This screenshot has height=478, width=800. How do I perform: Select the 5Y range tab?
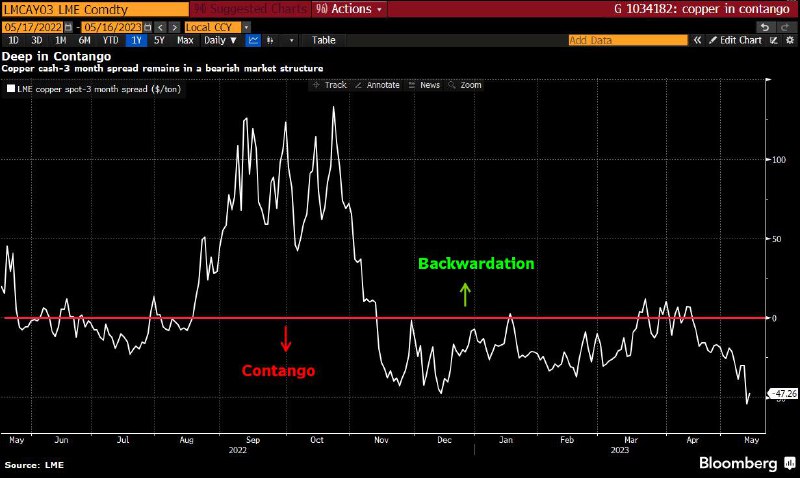(159, 40)
